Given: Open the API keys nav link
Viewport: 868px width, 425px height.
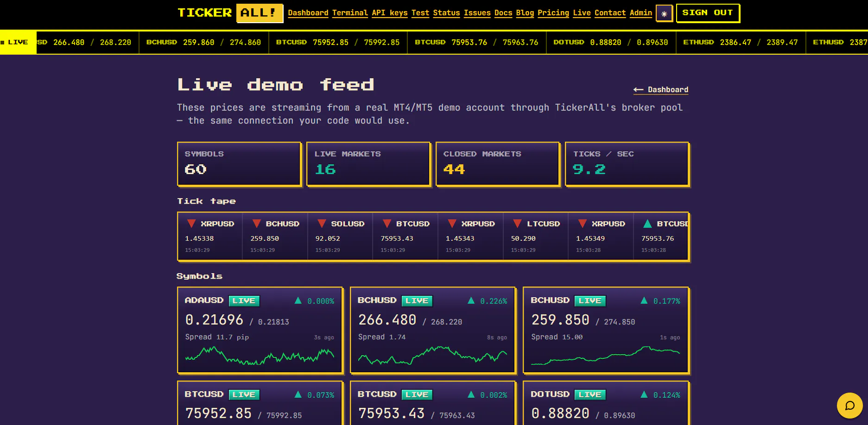Looking at the screenshot, I should click(x=390, y=13).
